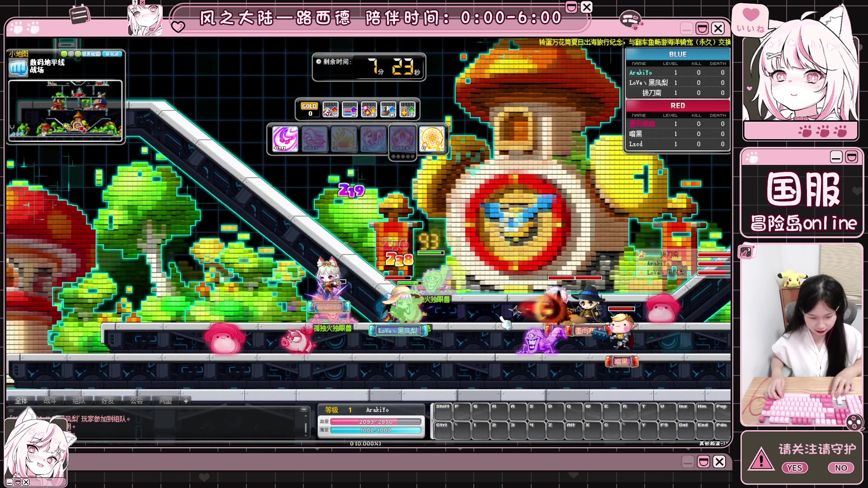Select 拔刀斋 row in BLUE scoreboard
Screen dimensions: 868x488
tap(677, 93)
